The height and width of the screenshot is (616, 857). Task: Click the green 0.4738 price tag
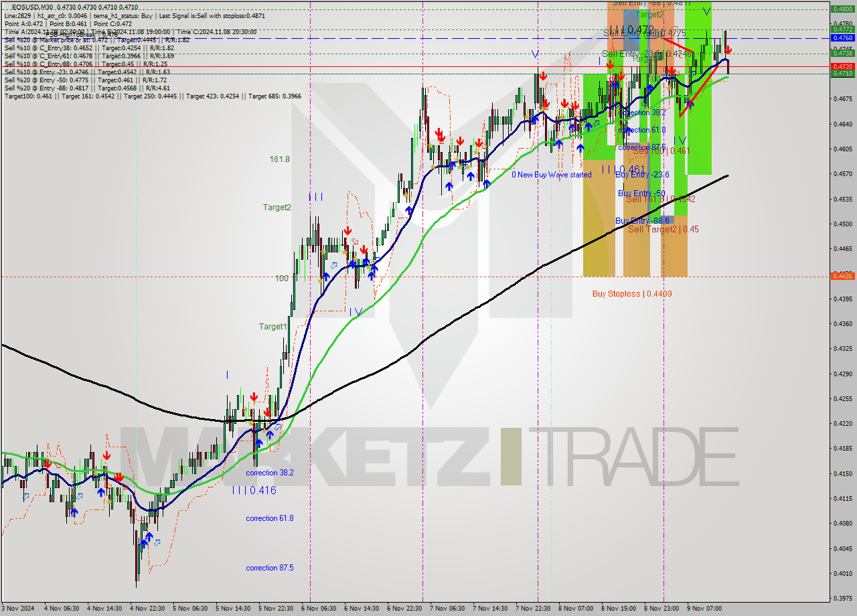click(842, 53)
